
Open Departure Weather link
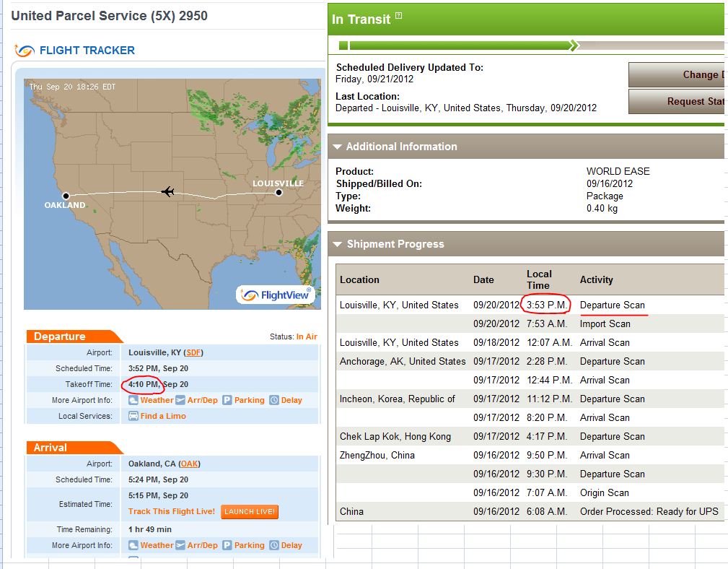pyautogui.click(x=157, y=400)
